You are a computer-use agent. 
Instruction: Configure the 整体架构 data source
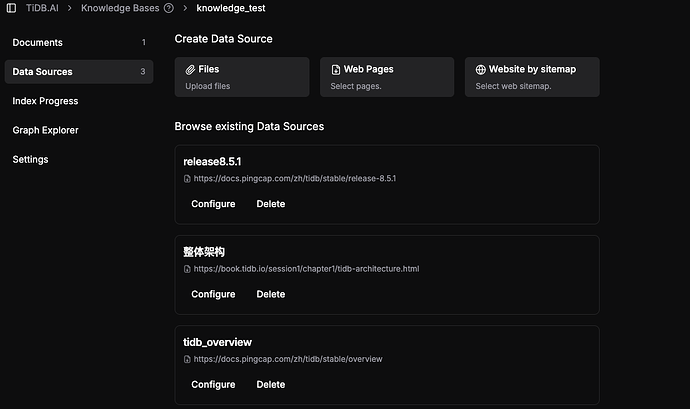[x=213, y=294]
